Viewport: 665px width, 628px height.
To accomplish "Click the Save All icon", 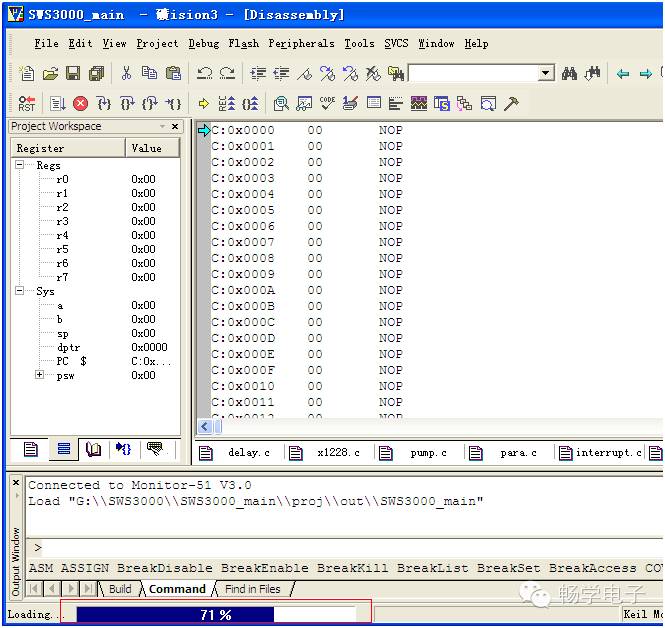I will [97, 74].
